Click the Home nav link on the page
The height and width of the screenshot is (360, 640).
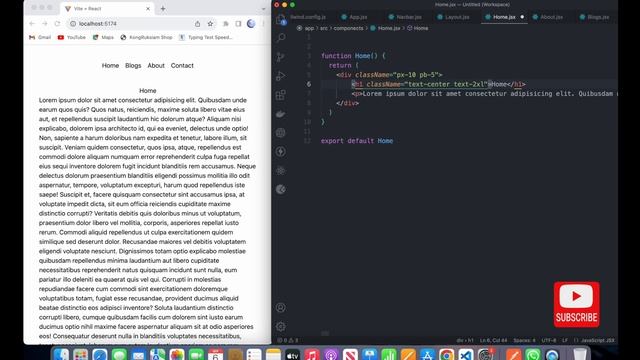tap(110, 66)
